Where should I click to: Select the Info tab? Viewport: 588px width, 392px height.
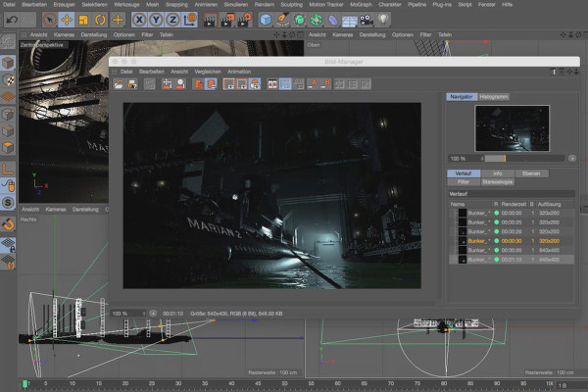[498, 173]
